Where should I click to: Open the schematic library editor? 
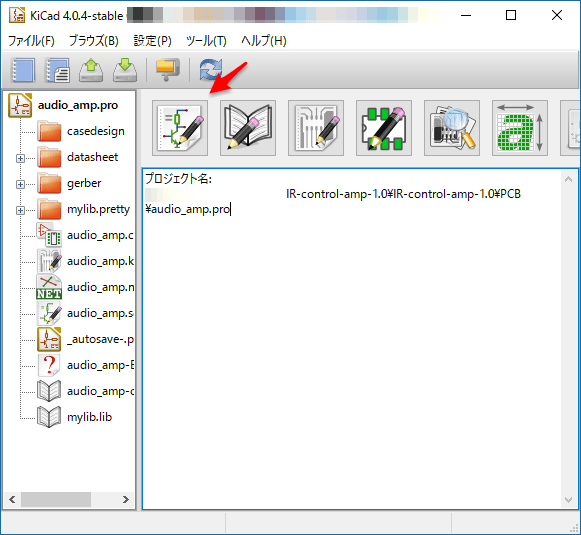(248, 128)
